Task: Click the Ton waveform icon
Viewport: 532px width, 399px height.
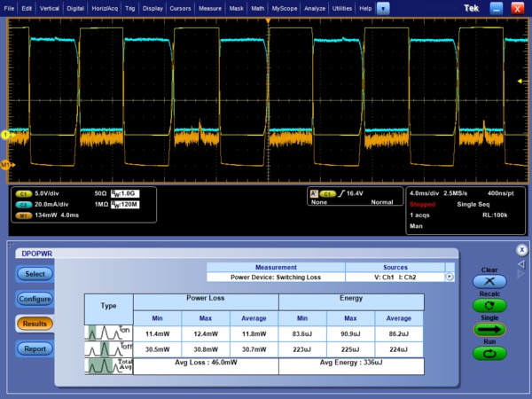Action: click(x=108, y=333)
